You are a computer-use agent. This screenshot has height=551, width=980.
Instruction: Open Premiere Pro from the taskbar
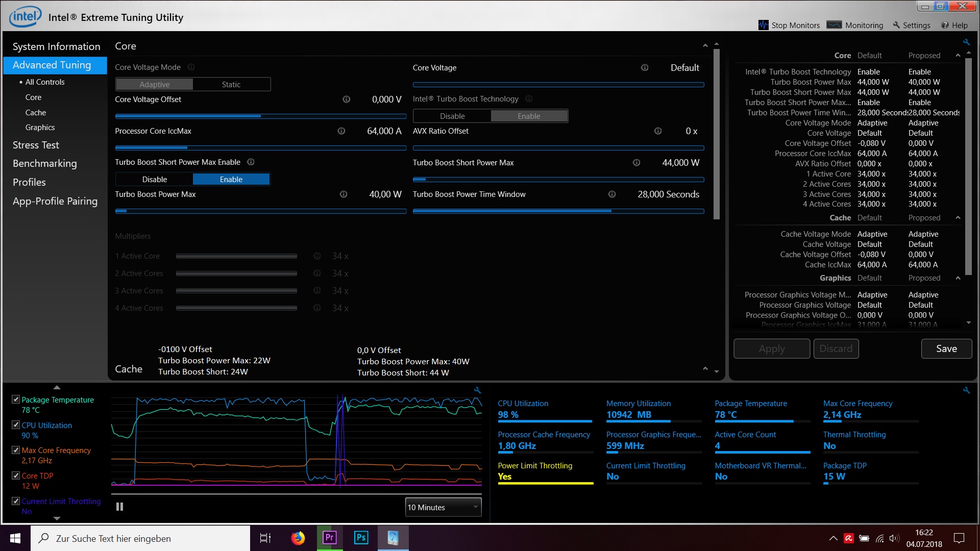329,538
